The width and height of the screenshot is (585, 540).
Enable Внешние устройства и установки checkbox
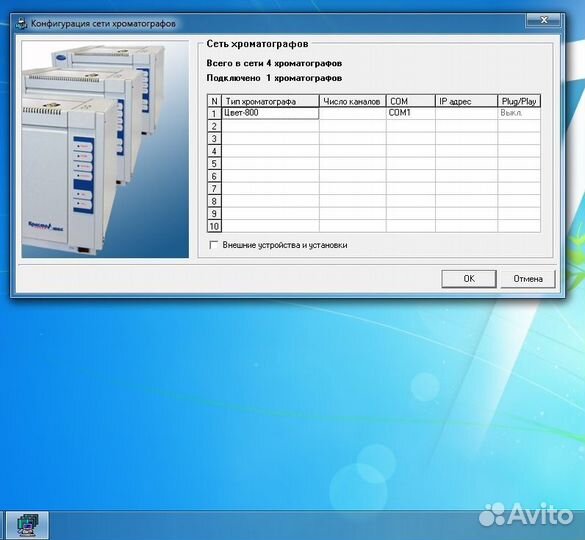coord(214,245)
